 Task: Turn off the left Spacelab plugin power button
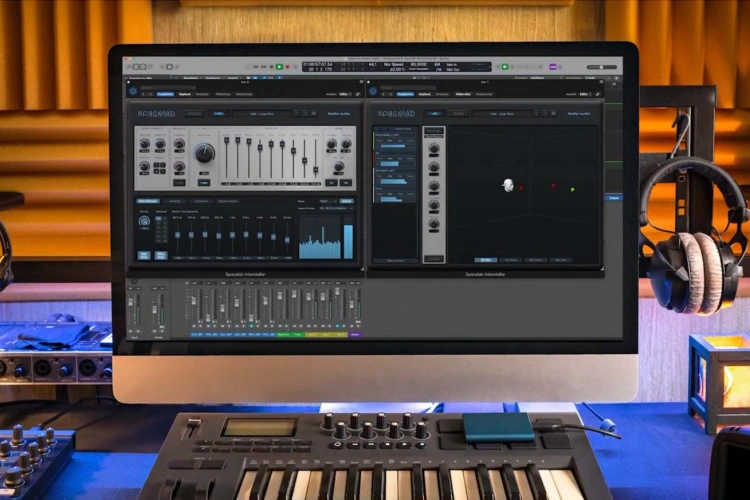133,90
